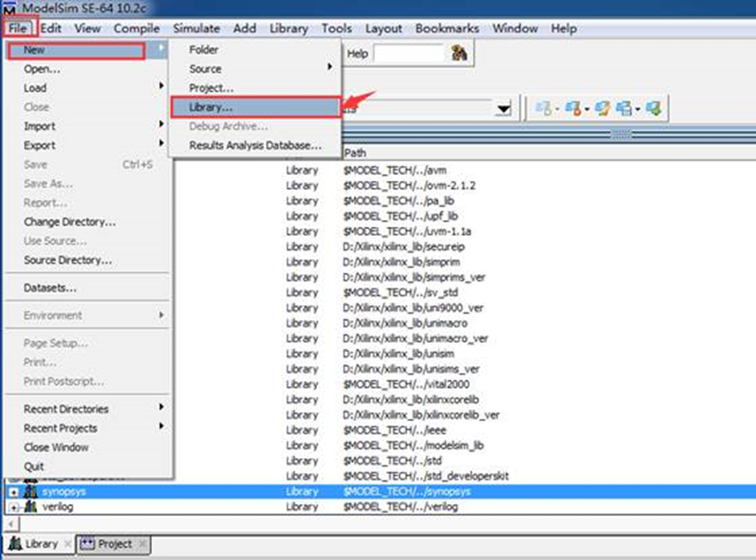The image size is (756, 560).
Task: Click path $MODEL_TECH/../modelsim_lib
Action: pos(413,446)
